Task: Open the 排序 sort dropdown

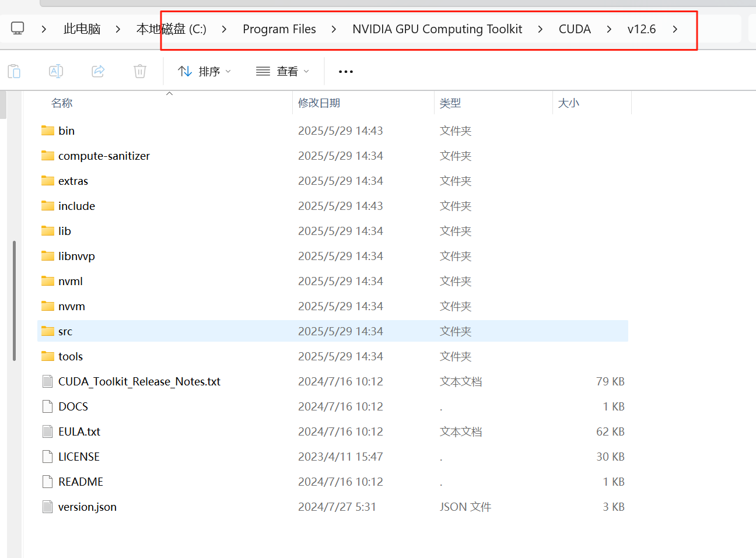Action: [204, 71]
